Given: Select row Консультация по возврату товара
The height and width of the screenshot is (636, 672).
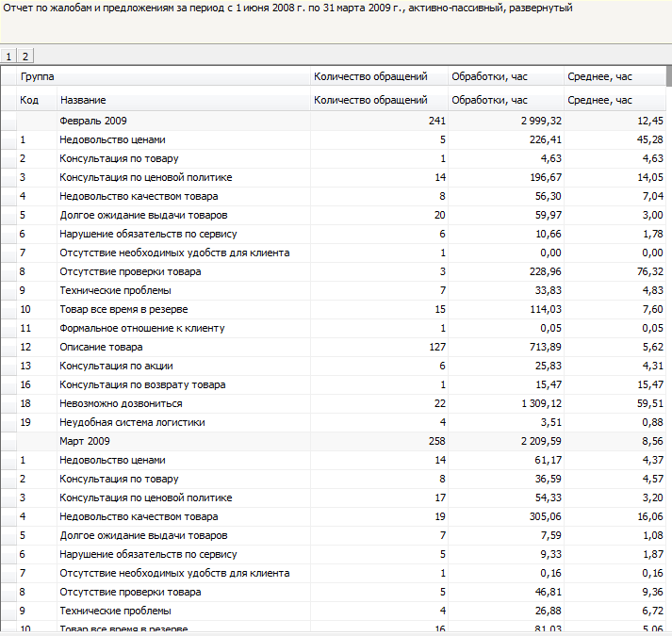Looking at the screenshot, I should click(x=333, y=384).
